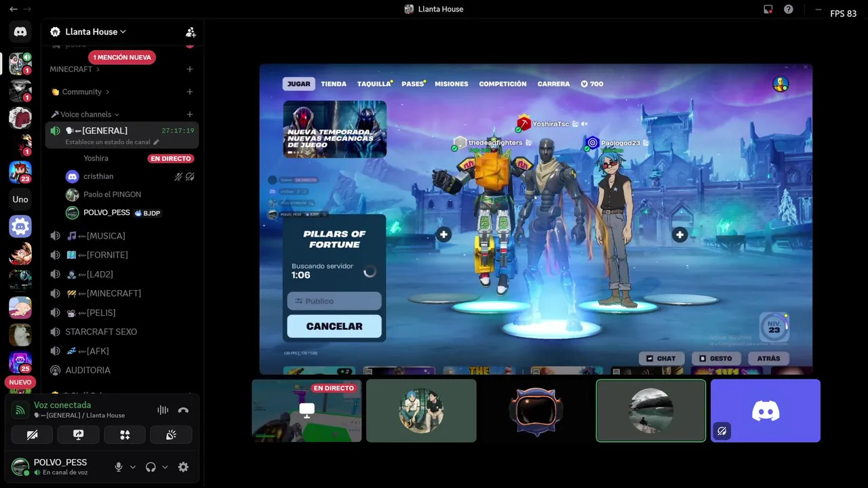Open the server labeled Uno
Image resolution: width=868 pixels, height=488 pixels.
point(20,199)
